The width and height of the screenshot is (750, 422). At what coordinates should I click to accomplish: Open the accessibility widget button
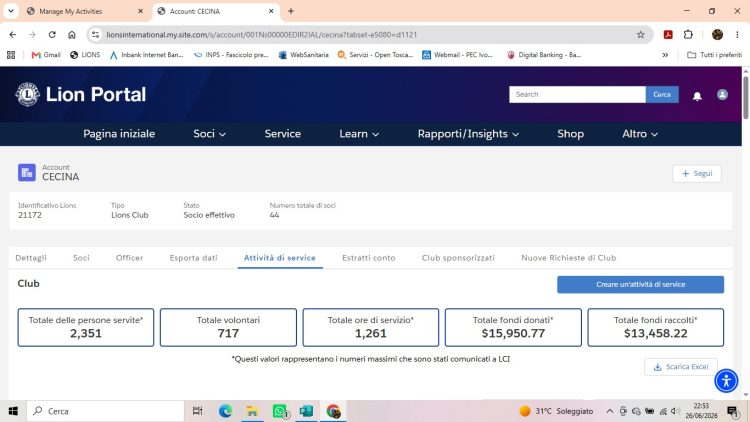(x=726, y=381)
